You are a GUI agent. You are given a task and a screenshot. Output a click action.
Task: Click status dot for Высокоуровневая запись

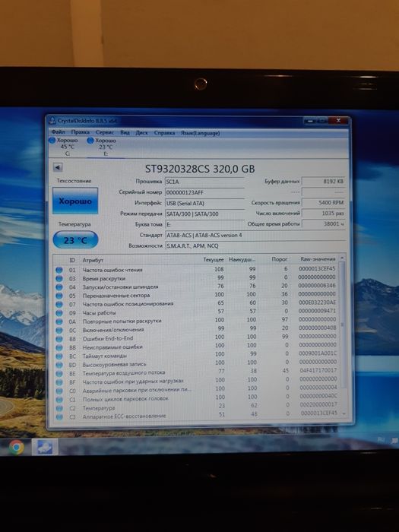coord(59,365)
